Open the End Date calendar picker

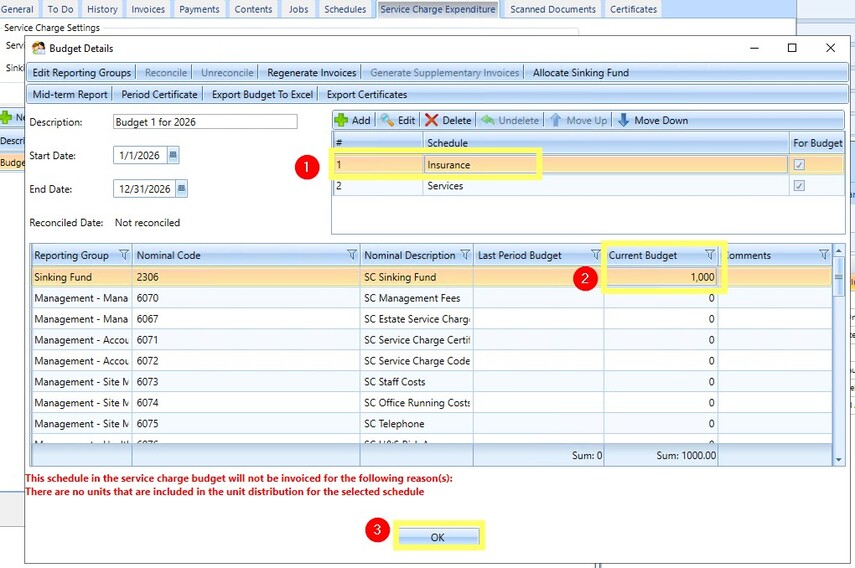(181, 189)
